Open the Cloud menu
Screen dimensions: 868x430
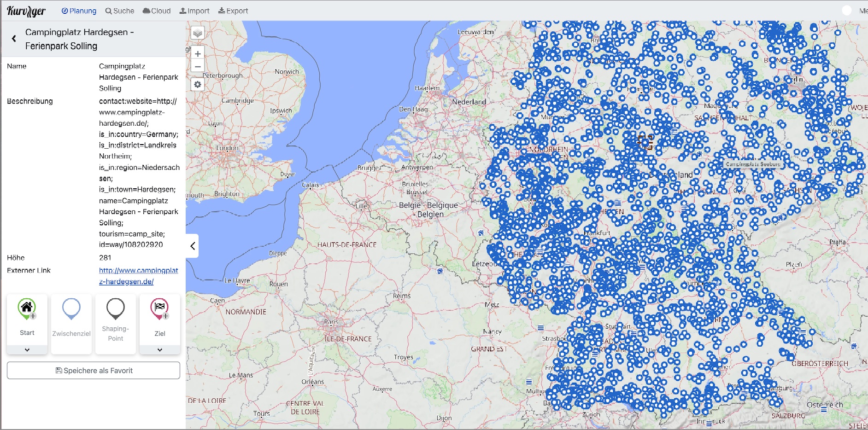tap(157, 11)
